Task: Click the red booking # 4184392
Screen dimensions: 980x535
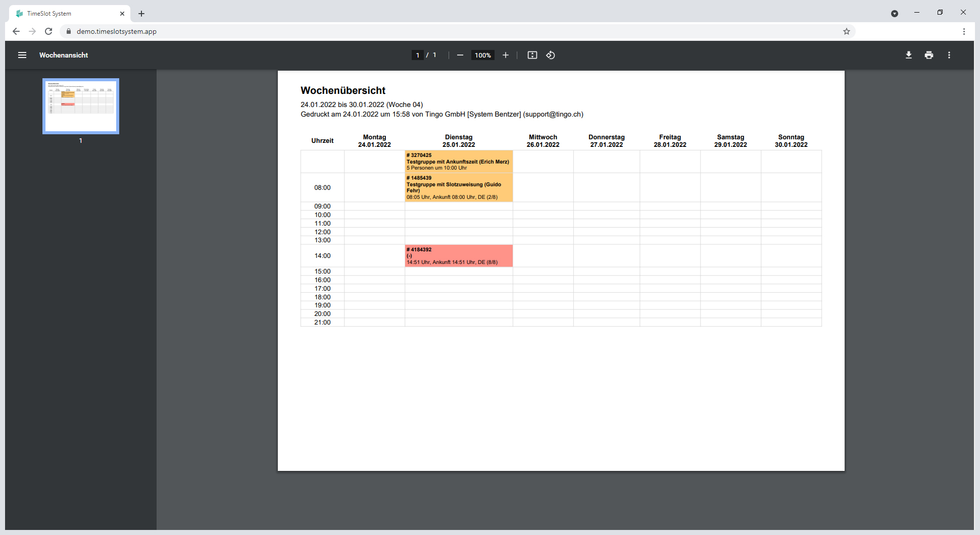Action: pyautogui.click(x=459, y=256)
